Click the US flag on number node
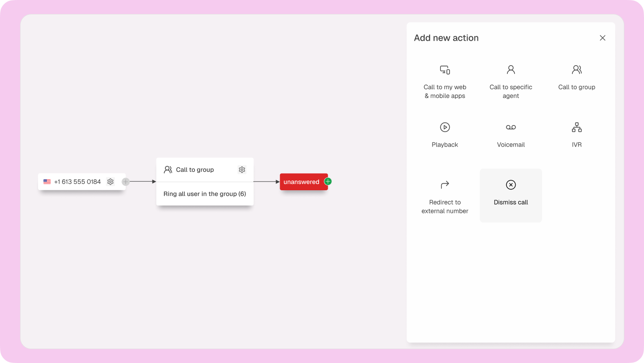644x363 pixels. coord(47,181)
